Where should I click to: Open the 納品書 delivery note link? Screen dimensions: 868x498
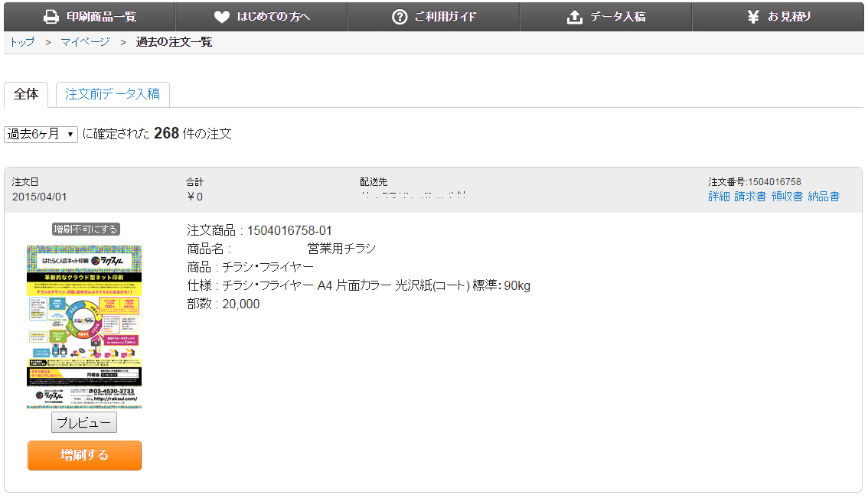[824, 197]
